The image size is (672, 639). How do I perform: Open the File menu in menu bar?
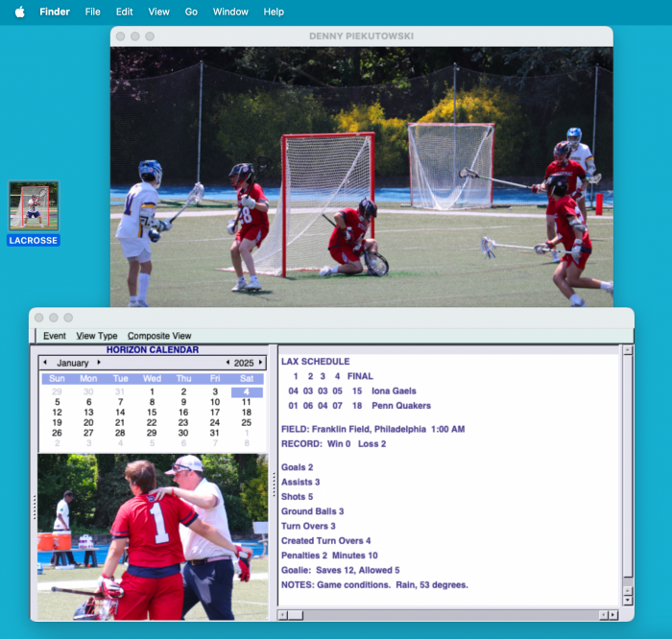(x=92, y=12)
